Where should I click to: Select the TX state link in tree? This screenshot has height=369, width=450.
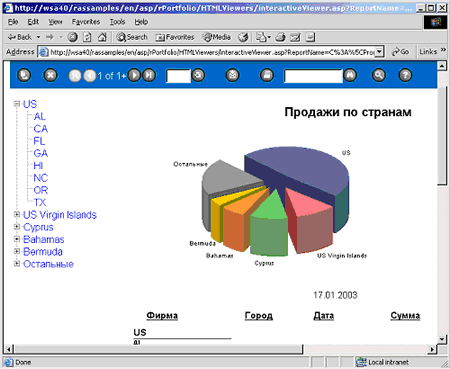pyautogui.click(x=40, y=202)
